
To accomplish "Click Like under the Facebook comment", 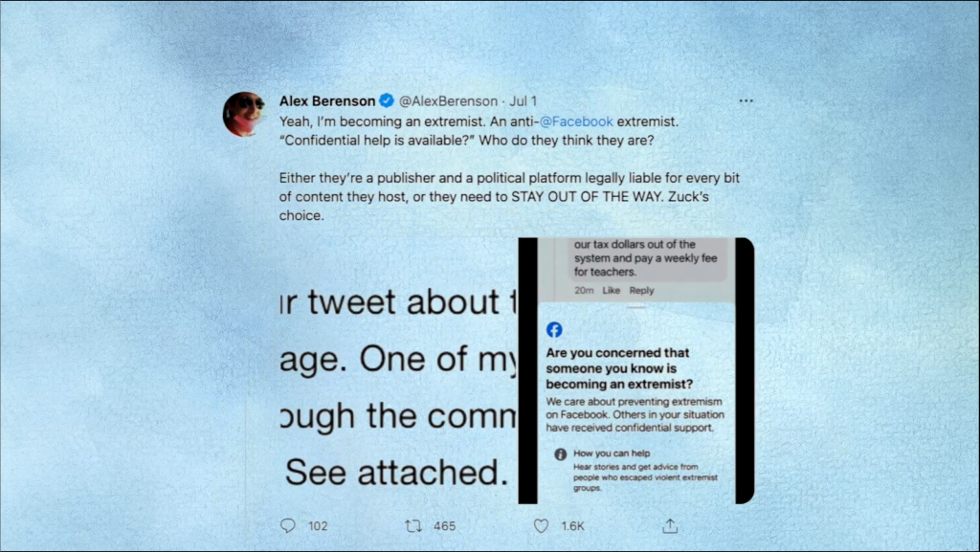I will coord(612,291).
